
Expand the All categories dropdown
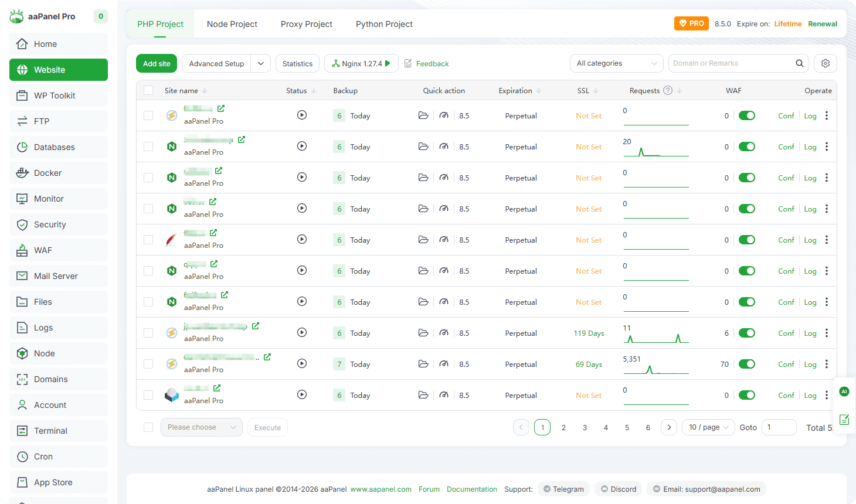pos(616,63)
